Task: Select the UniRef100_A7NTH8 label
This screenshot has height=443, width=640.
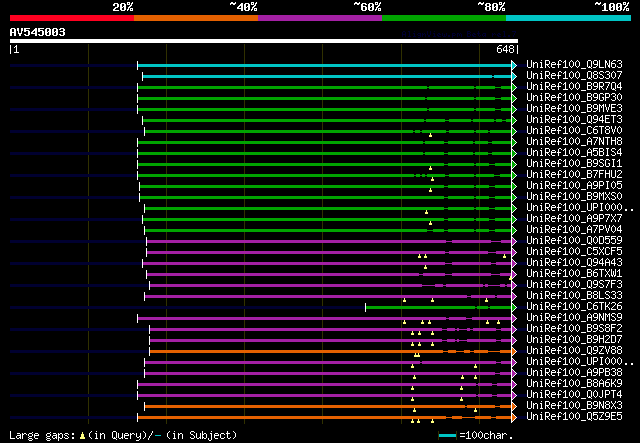Action: tap(574, 142)
